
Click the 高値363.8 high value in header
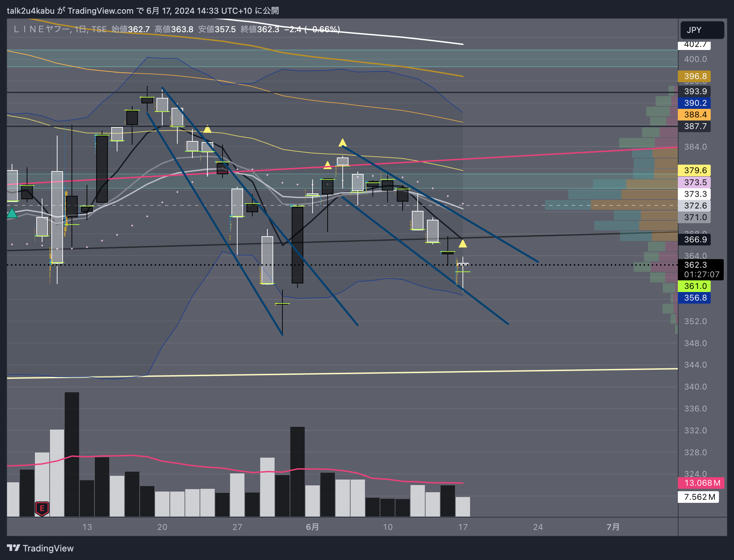pos(174,29)
